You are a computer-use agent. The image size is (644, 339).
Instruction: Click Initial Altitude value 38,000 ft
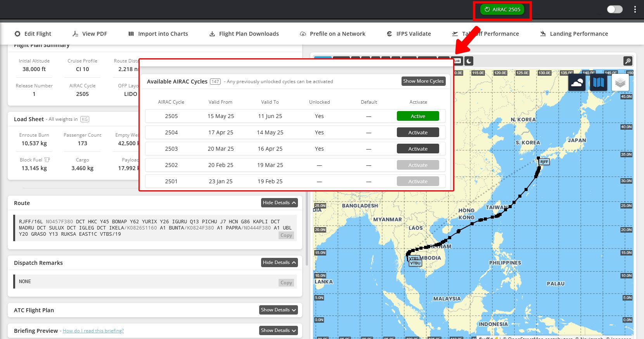[34, 69]
